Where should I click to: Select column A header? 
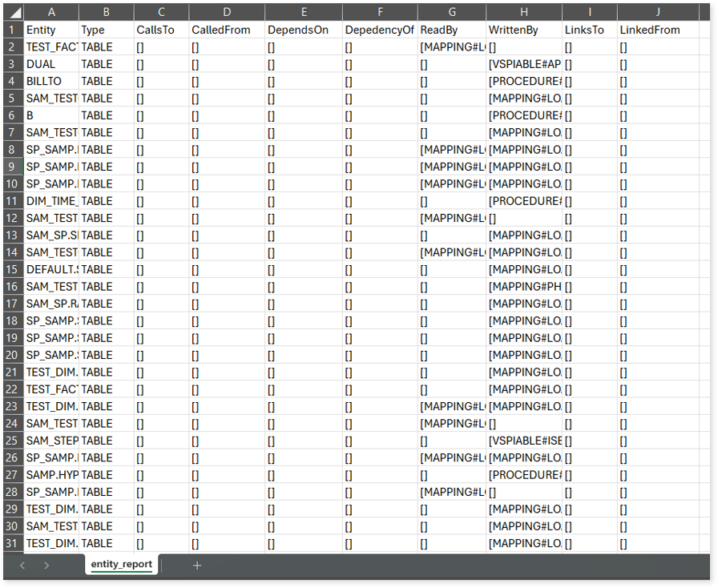(51, 12)
